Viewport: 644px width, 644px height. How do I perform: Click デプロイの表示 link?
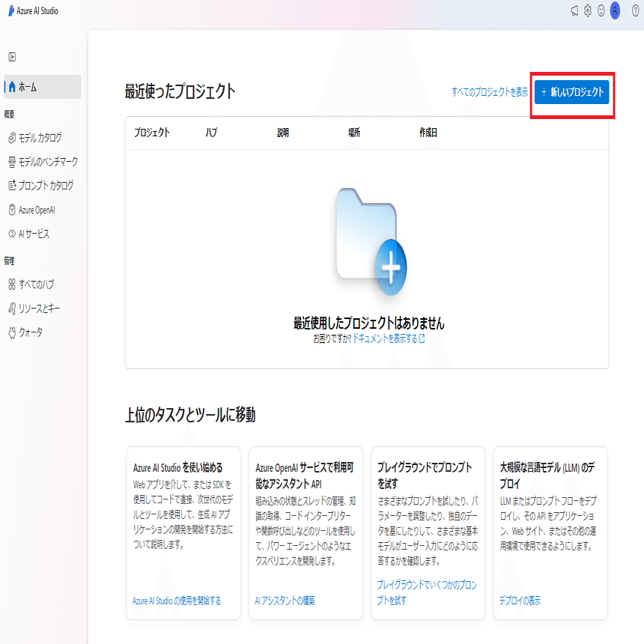pyautogui.click(x=520, y=601)
